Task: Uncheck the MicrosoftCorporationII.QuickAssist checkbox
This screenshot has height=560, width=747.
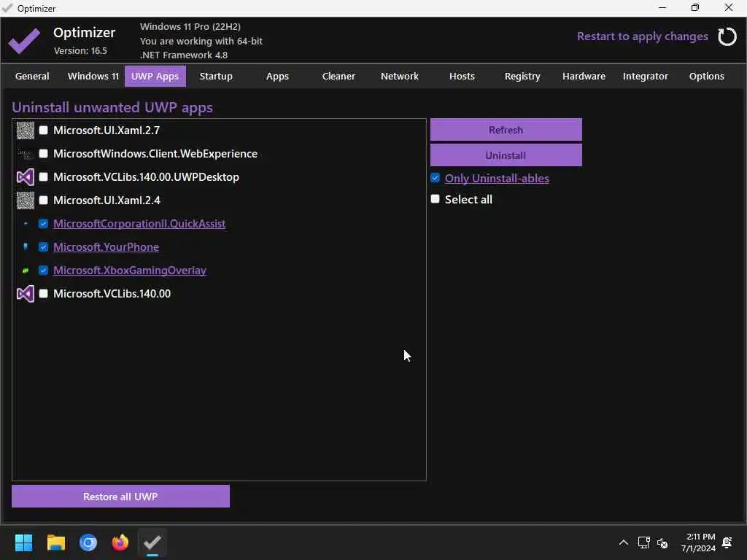Action: click(43, 223)
